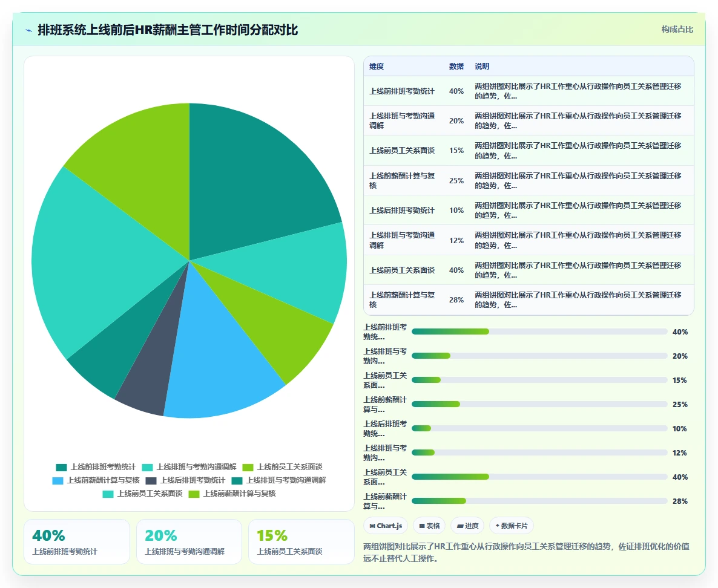Click the progress bar showing 12%
The width and height of the screenshot is (718, 588).
coord(539,453)
